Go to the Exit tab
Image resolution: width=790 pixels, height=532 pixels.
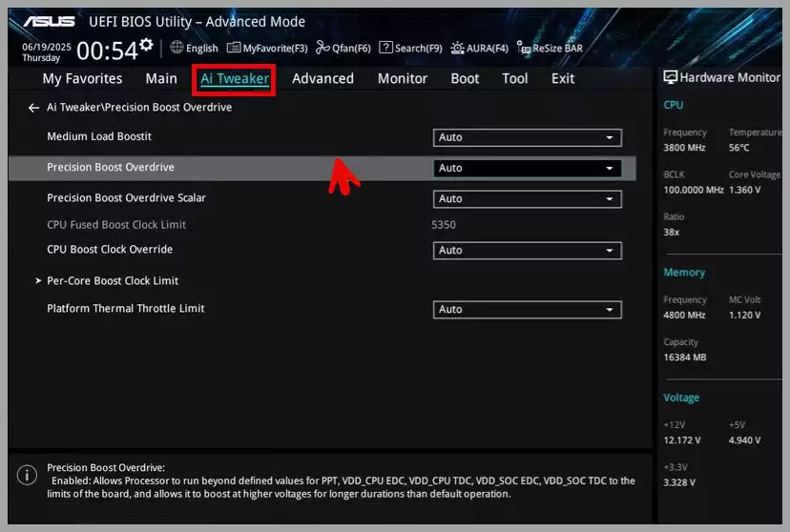click(562, 78)
